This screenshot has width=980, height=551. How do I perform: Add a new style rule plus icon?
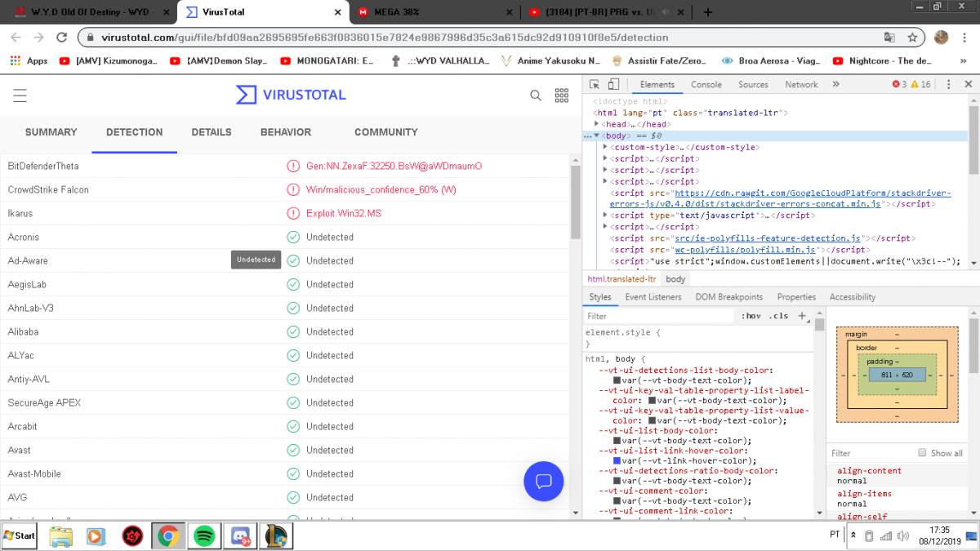(x=802, y=316)
